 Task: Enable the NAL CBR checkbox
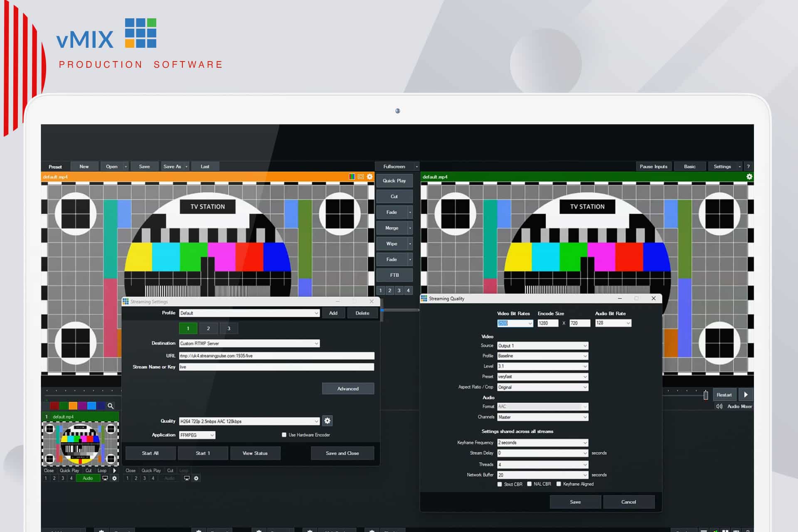pyautogui.click(x=529, y=484)
